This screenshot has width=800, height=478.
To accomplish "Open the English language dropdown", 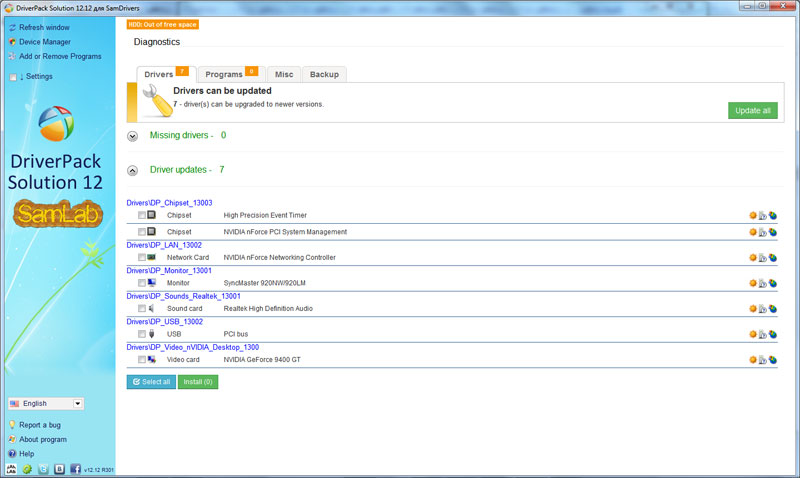I will click(46, 404).
